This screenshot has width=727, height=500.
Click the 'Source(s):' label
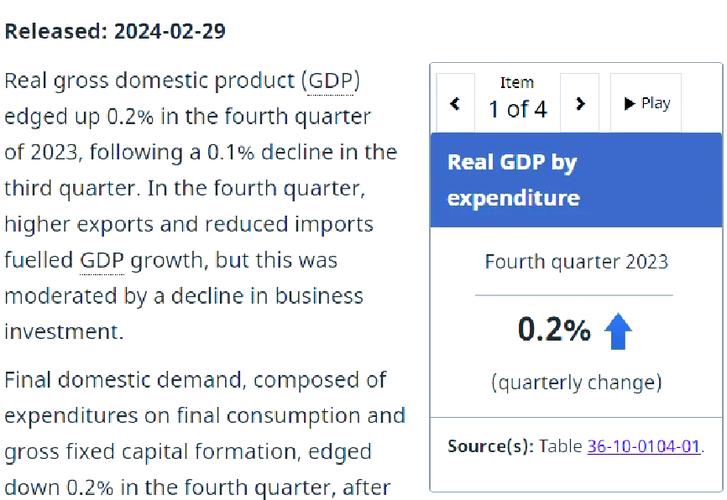pos(491,446)
